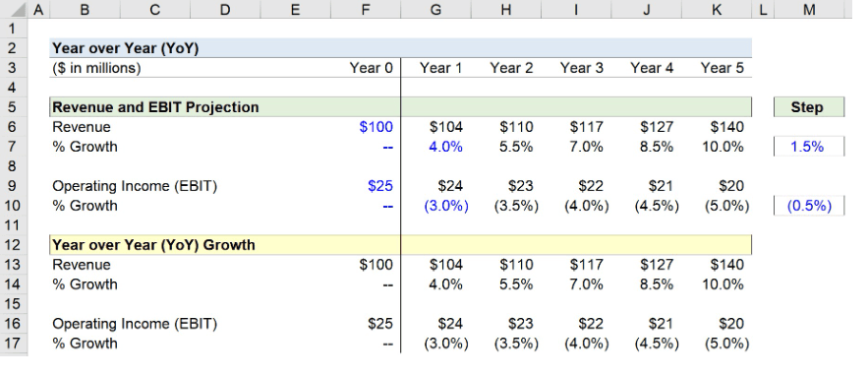Image resolution: width=868 pixels, height=376 pixels.
Task: Select column M header
Action: (x=809, y=9)
